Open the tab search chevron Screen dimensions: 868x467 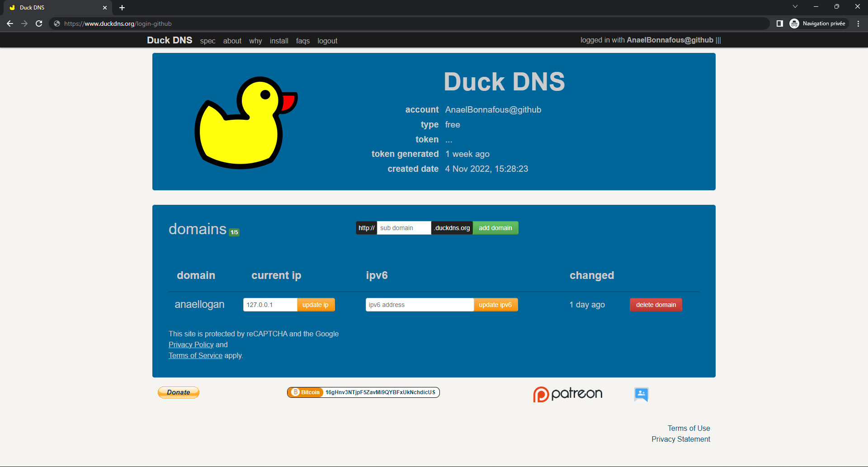point(795,7)
